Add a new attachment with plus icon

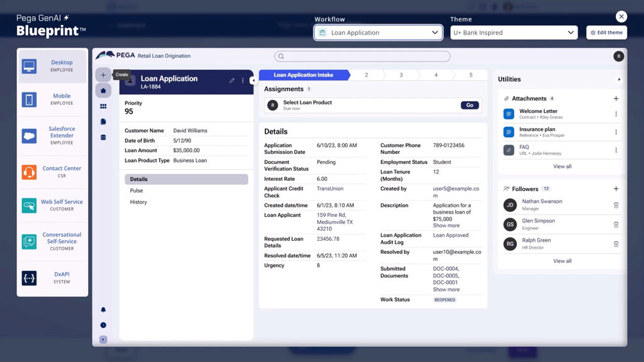click(616, 99)
